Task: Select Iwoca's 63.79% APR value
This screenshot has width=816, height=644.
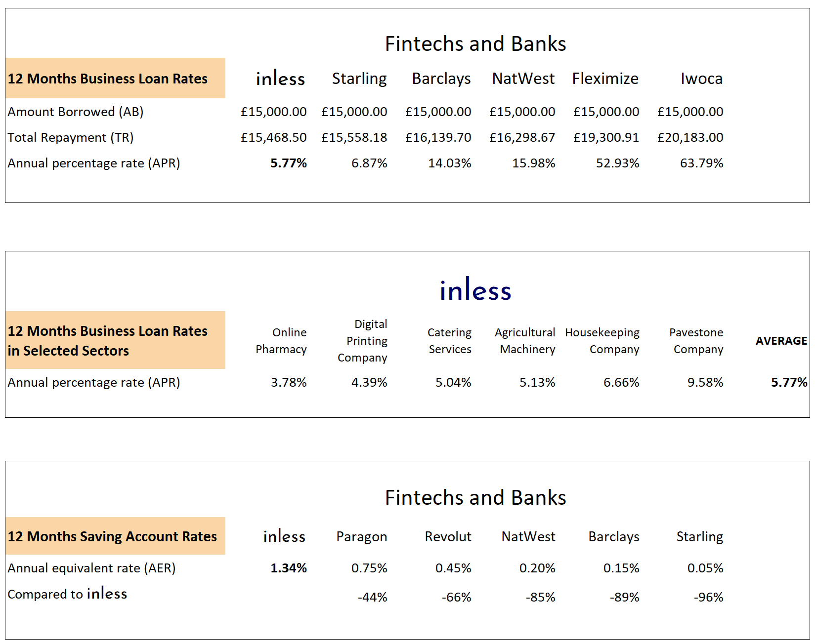Action: click(701, 163)
